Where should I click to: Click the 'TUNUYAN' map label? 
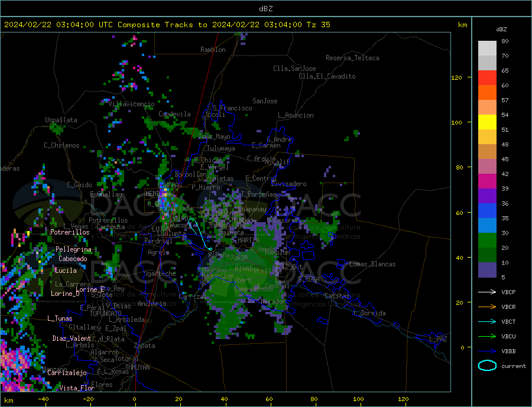tap(137, 367)
